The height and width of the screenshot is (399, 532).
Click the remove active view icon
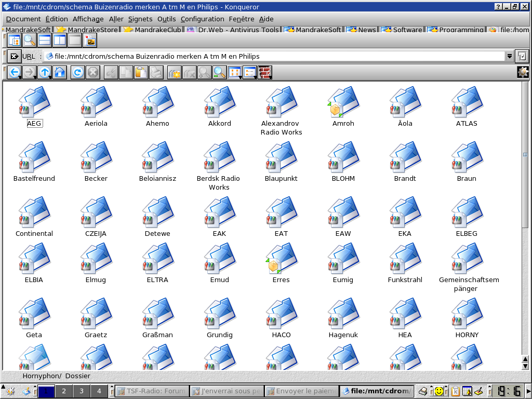point(75,41)
